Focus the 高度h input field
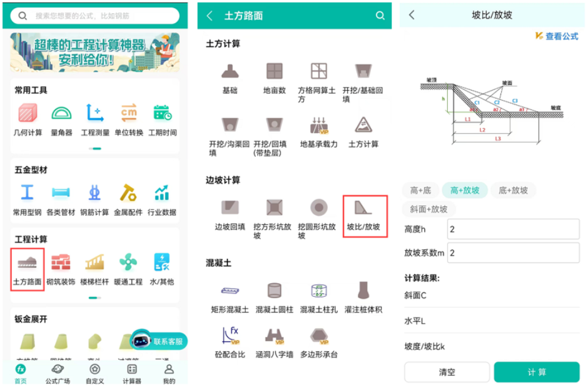The height and width of the screenshot is (390, 588). [x=513, y=229]
